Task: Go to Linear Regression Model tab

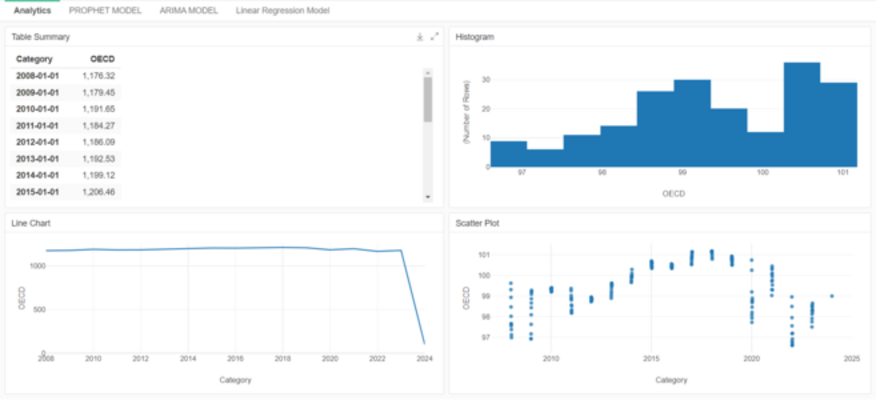Action: tap(282, 10)
